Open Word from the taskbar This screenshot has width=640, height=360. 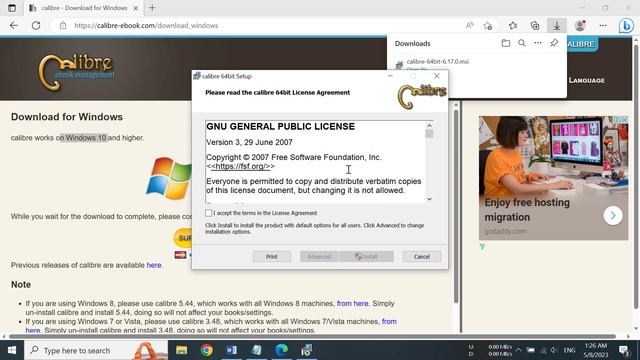tap(231, 350)
